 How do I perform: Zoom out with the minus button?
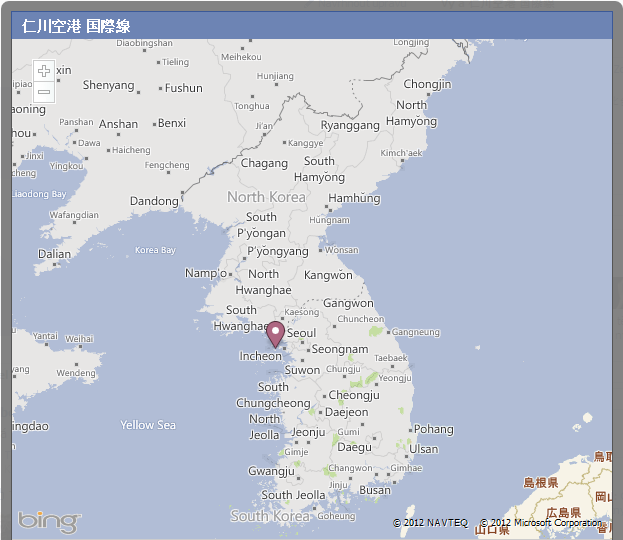(x=44, y=92)
